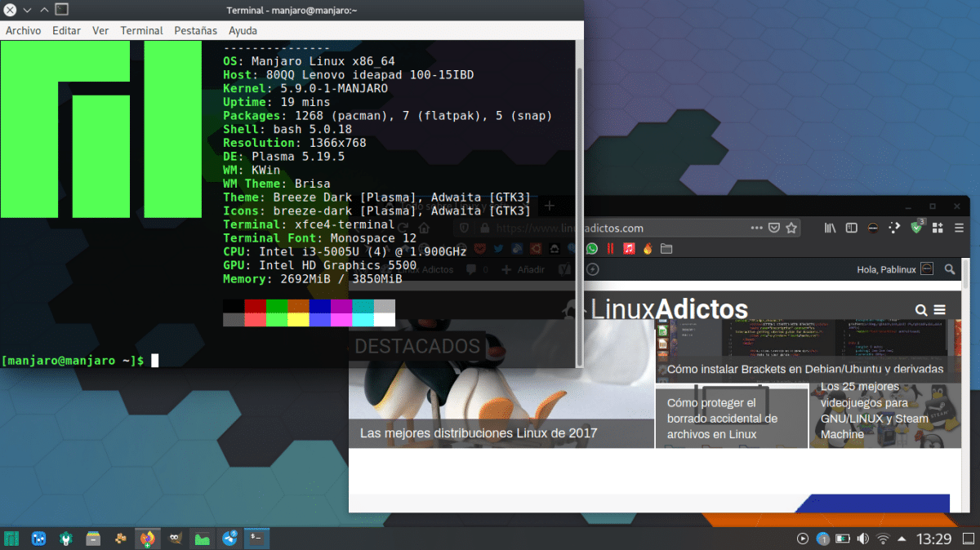Open the folder icon on the bookmarks toolbar
The width and height of the screenshot is (980, 550).
pos(666,248)
